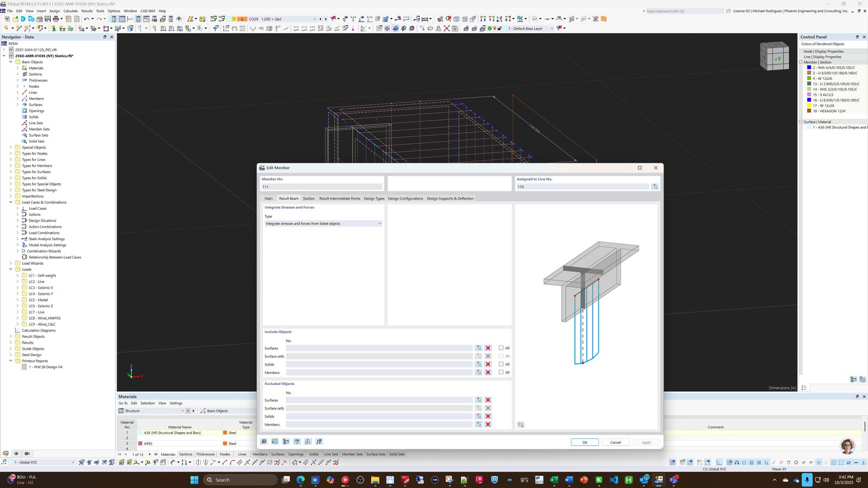Click the Navigator eye display tab icon
Viewport: 868px width, 488px height.
16,453
